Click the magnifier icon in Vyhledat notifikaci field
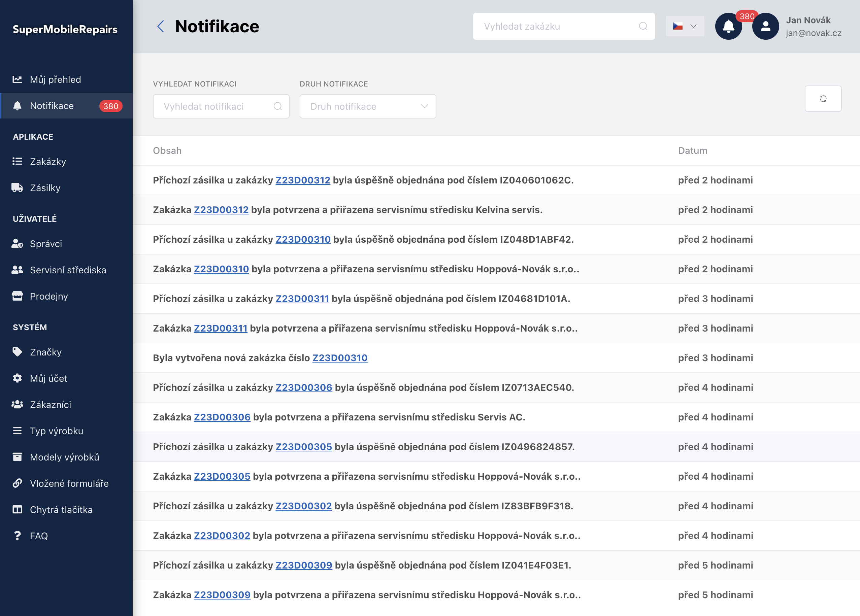 coord(277,106)
